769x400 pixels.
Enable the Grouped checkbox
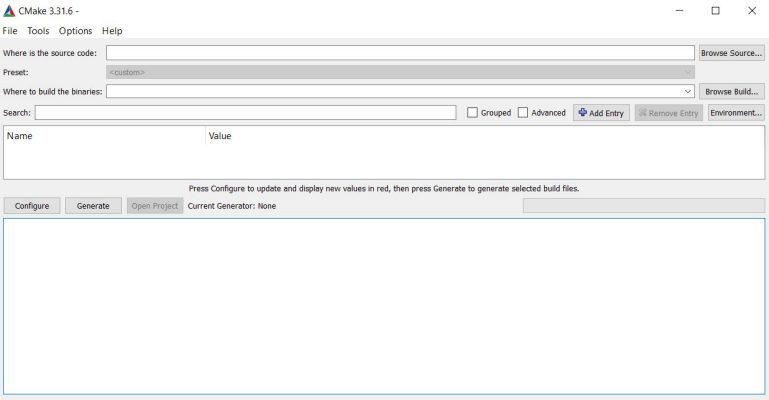tap(472, 113)
